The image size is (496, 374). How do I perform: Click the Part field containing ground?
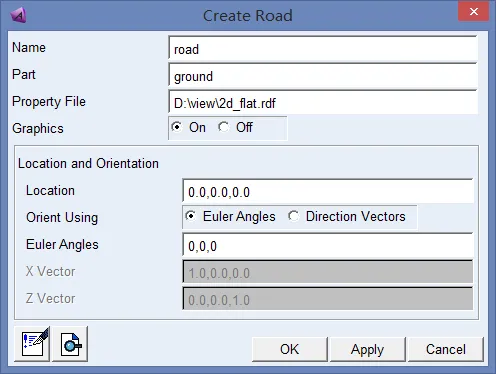[x=323, y=76]
